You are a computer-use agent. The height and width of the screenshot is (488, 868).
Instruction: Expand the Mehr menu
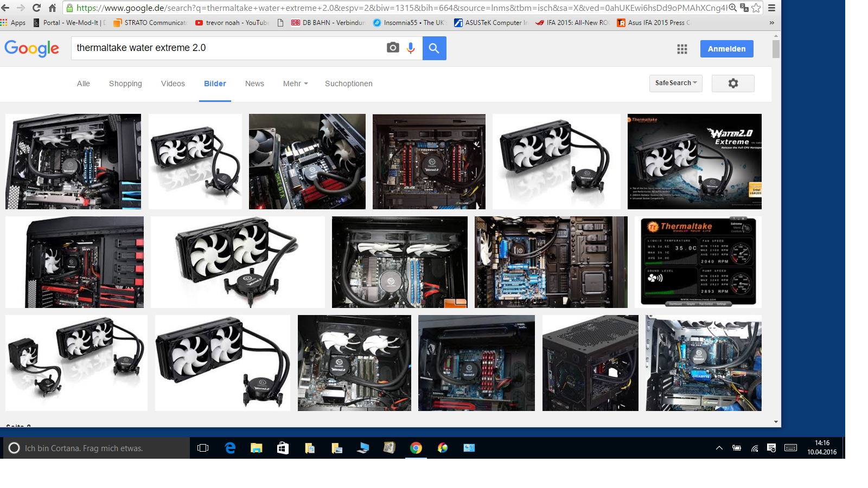(x=295, y=84)
